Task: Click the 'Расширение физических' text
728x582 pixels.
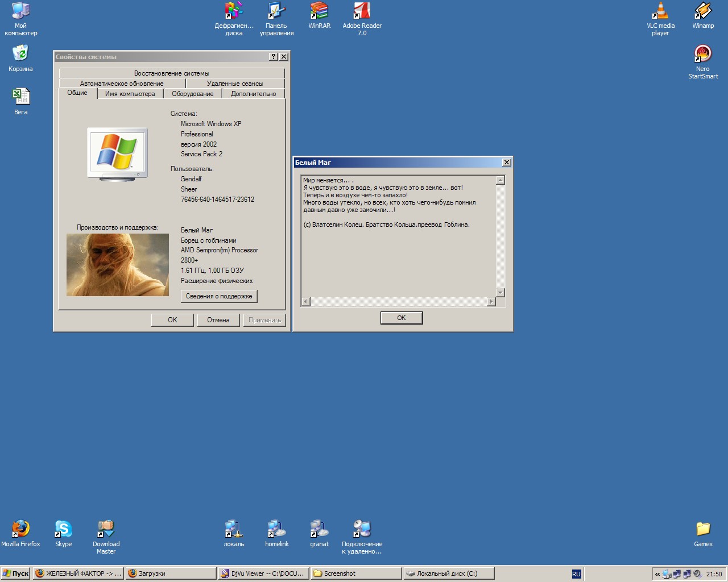Action: 217,281
